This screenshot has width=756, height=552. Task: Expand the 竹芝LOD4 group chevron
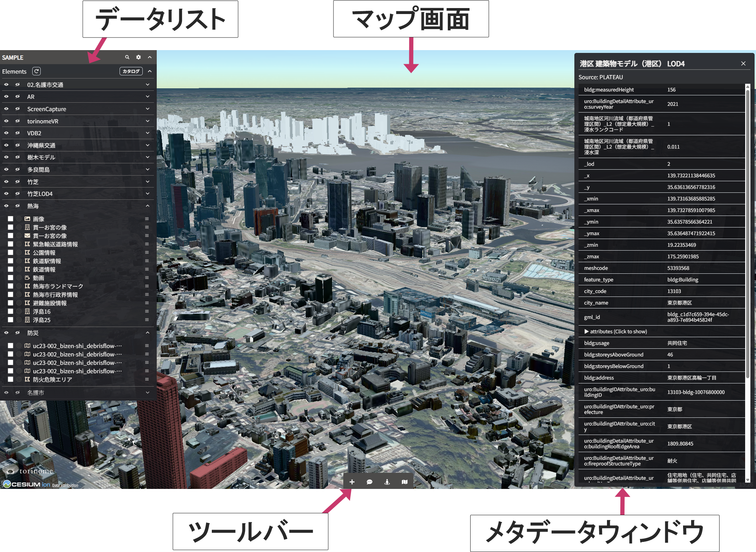click(147, 193)
